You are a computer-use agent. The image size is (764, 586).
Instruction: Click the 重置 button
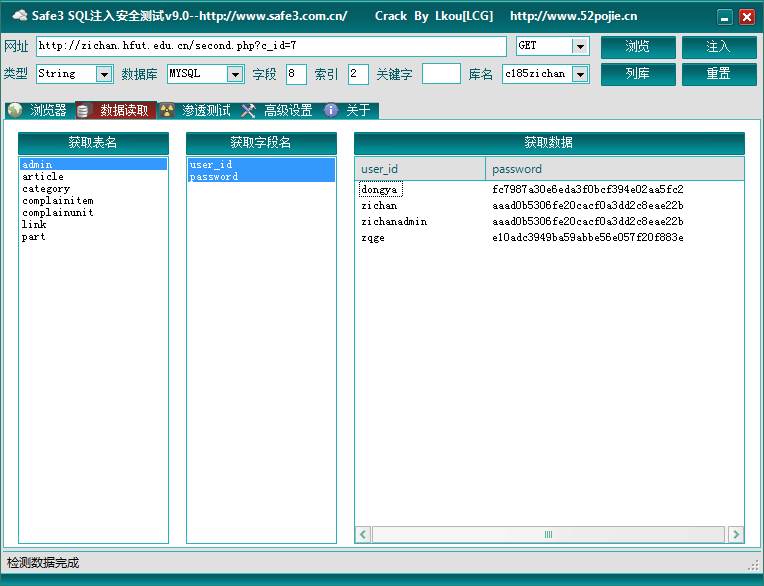(x=719, y=74)
